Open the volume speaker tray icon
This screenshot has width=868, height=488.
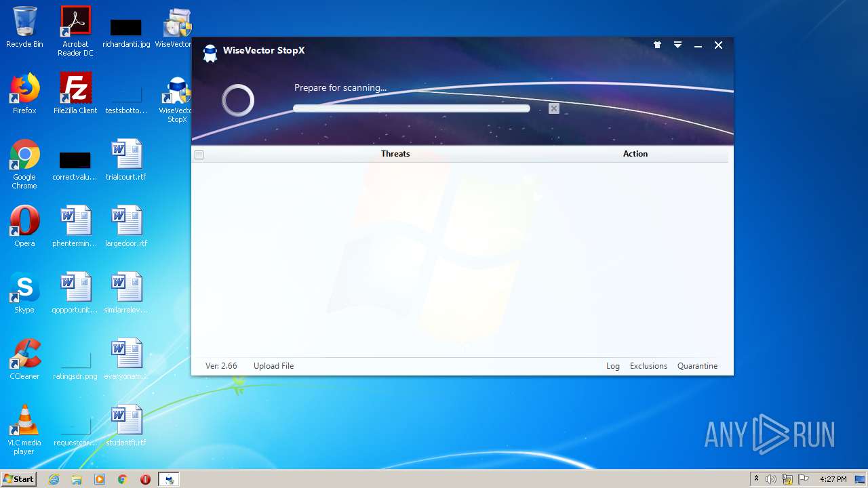tap(770, 479)
